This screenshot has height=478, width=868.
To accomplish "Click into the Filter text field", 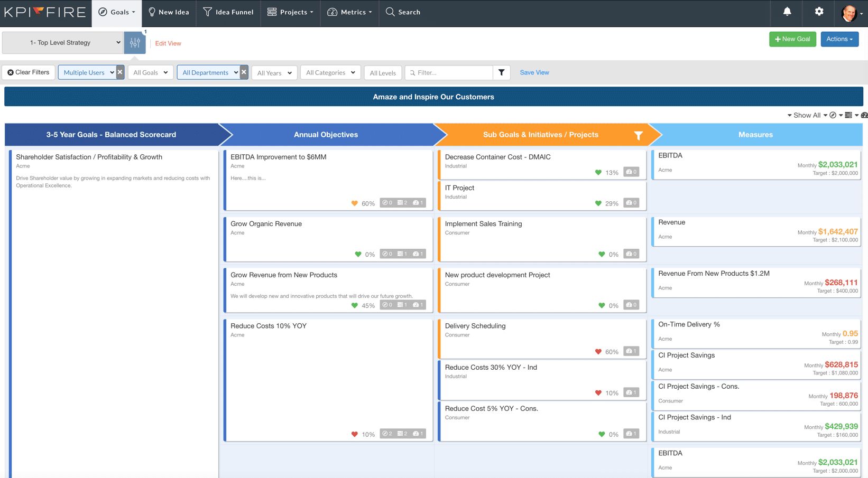I will 449,72.
